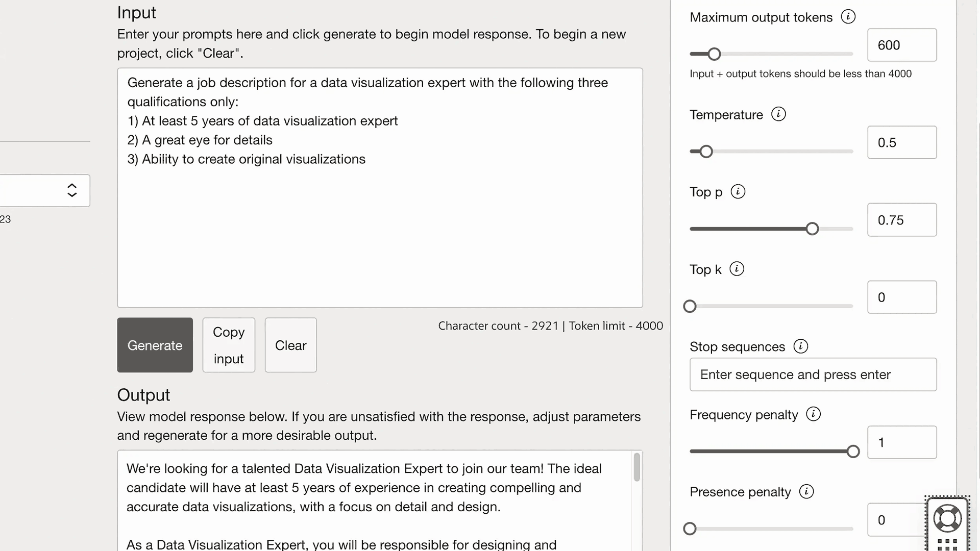Clear the current project
The height and width of the screenshot is (551, 980).
[290, 345]
